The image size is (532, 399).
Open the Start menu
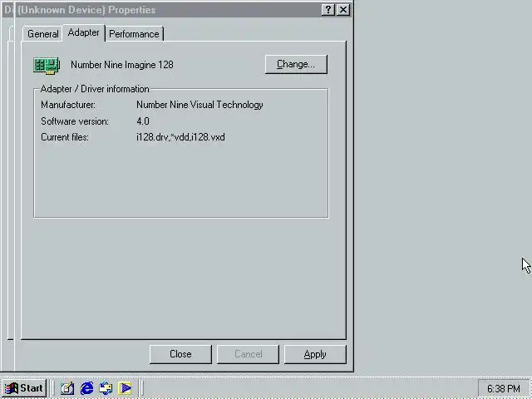(x=24, y=388)
